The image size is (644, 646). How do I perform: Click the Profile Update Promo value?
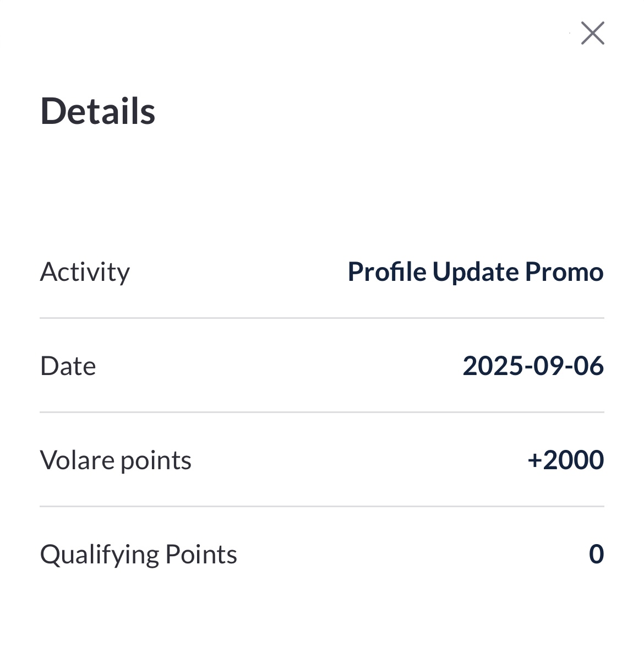tap(476, 272)
